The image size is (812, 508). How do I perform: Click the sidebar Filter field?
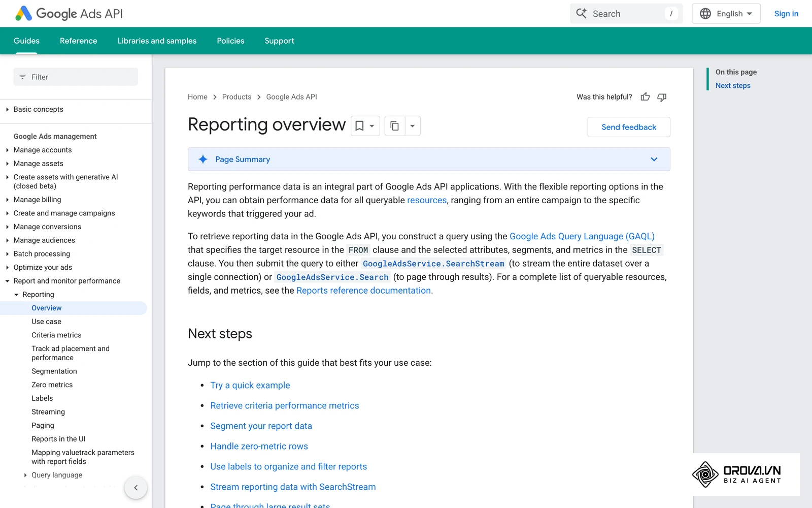click(76, 77)
